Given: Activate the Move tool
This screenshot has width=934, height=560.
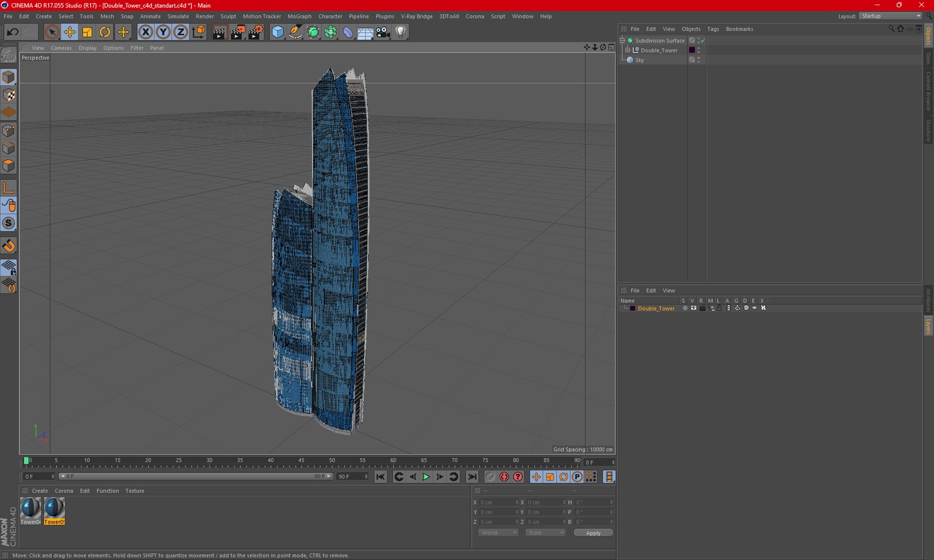Looking at the screenshot, I should coord(70,32).
